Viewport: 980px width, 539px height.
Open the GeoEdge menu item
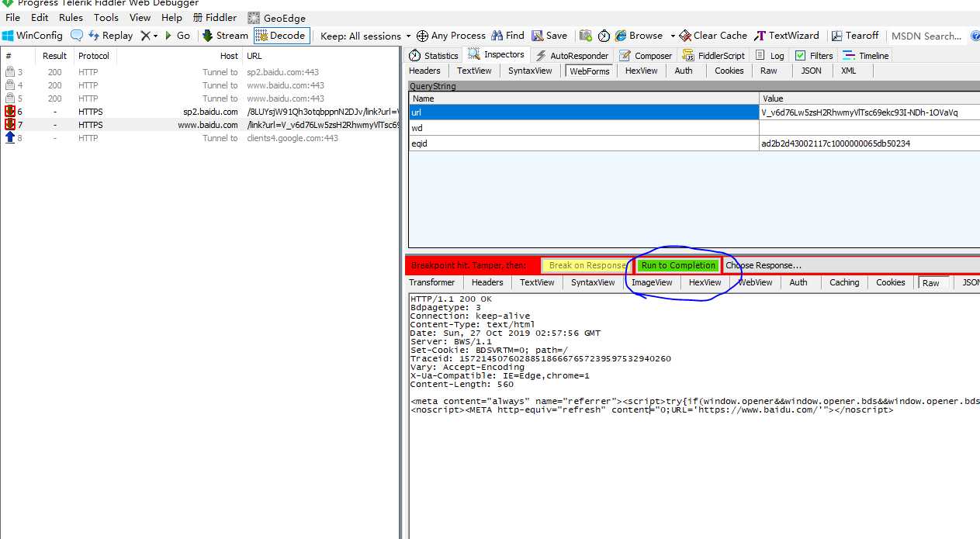[x=277, y=17]
